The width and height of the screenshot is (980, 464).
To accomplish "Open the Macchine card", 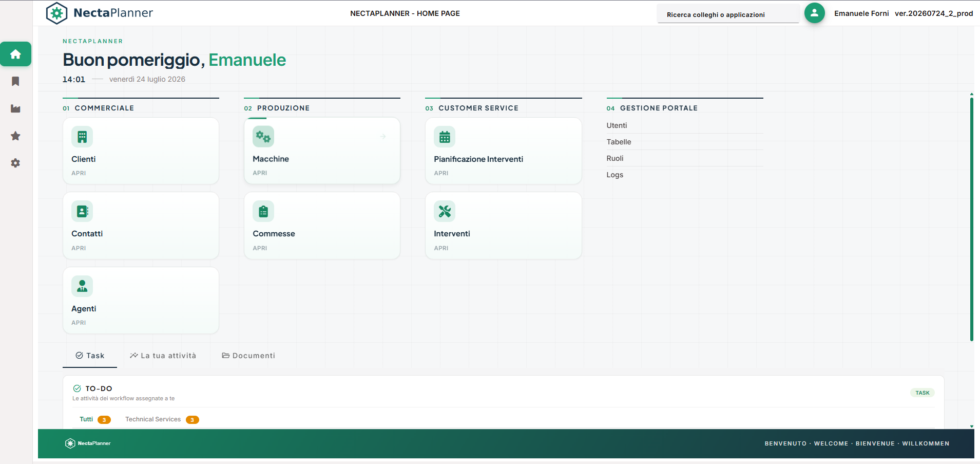I will tap(322, 151).
